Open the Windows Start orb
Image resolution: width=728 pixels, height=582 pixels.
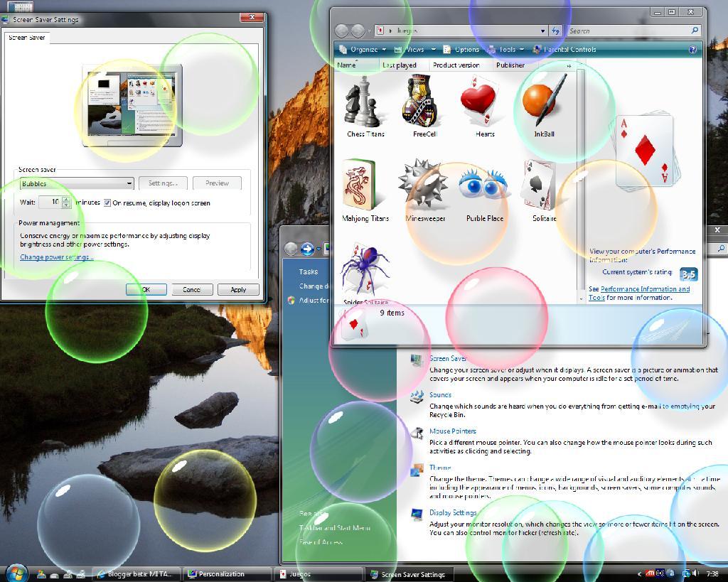[16, 573]
